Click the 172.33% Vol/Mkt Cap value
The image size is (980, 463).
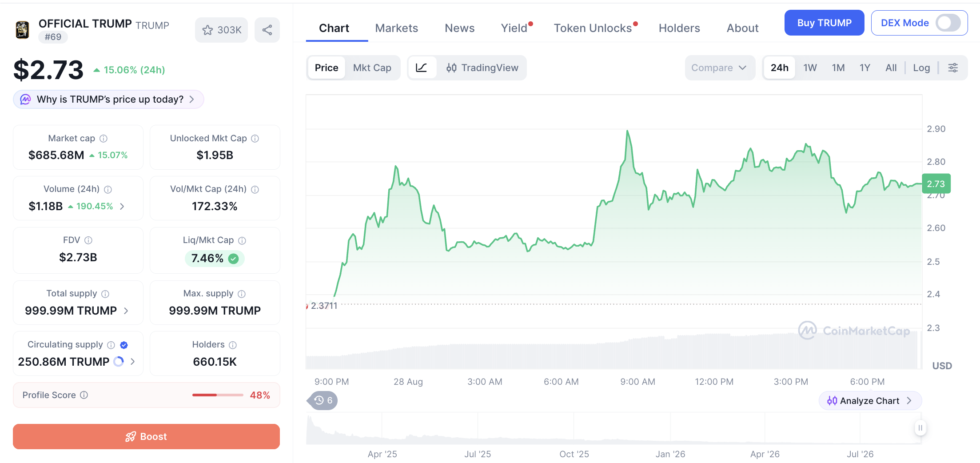click(215, 206)
